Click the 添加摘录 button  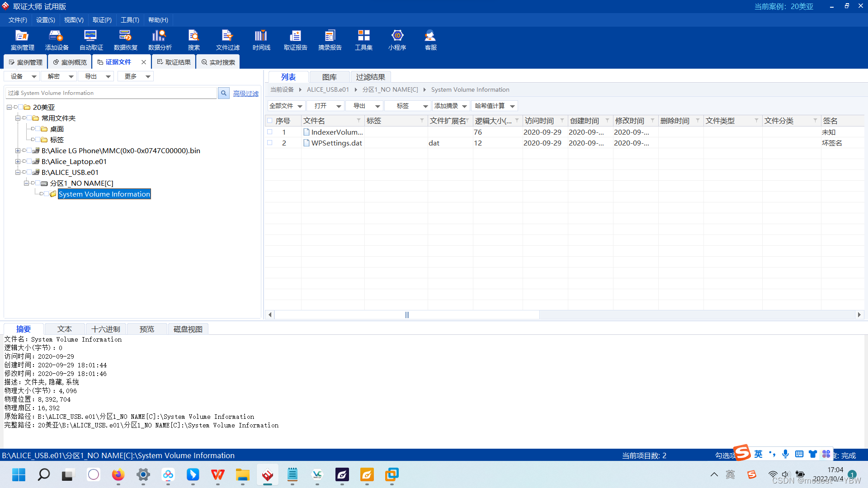(x=446, y=106)
